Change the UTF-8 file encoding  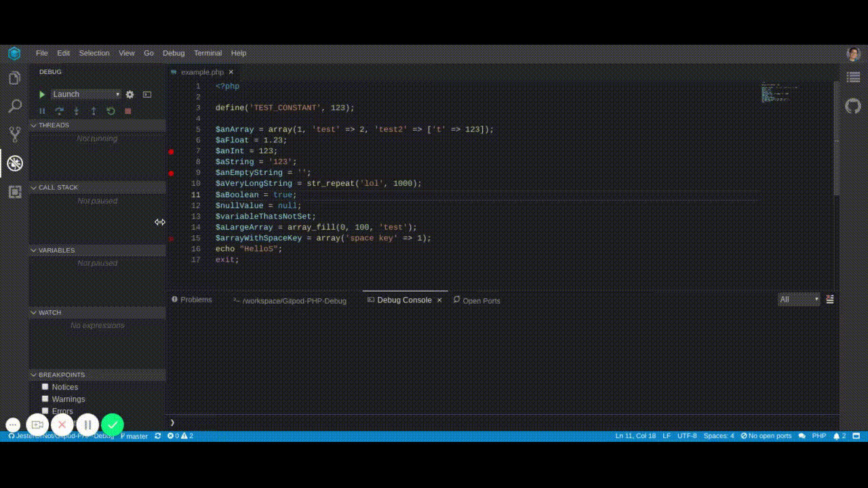click(687, 436)
